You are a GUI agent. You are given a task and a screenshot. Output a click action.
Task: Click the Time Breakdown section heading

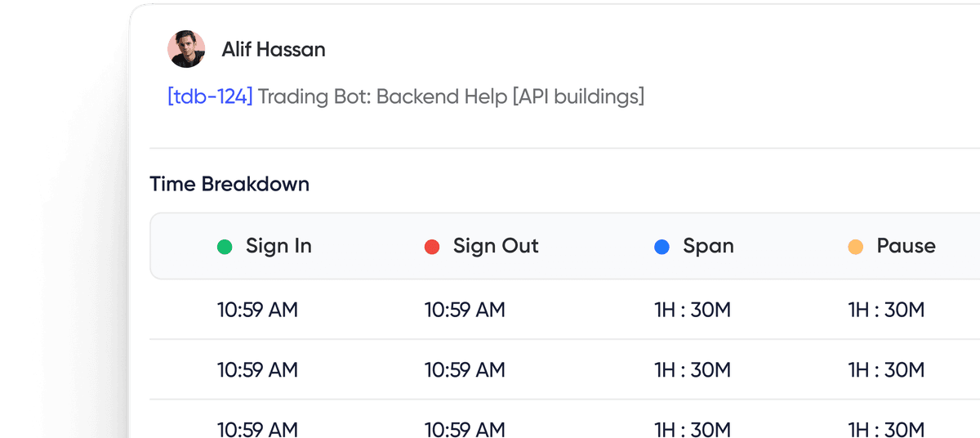coord(229,184)
